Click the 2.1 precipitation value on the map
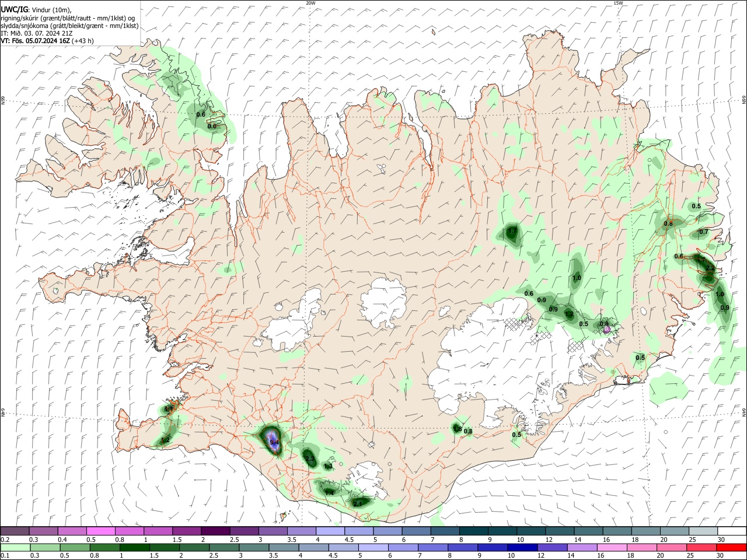 (x=358, y=503)
